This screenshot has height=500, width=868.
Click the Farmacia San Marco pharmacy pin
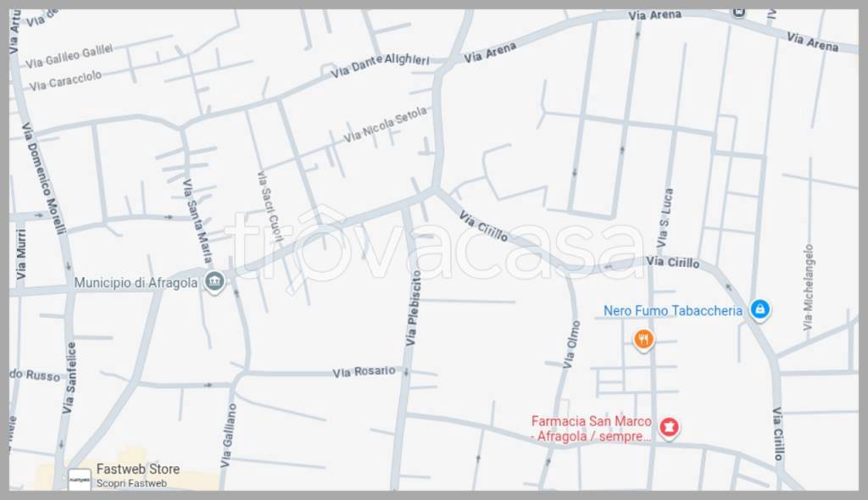670,427
